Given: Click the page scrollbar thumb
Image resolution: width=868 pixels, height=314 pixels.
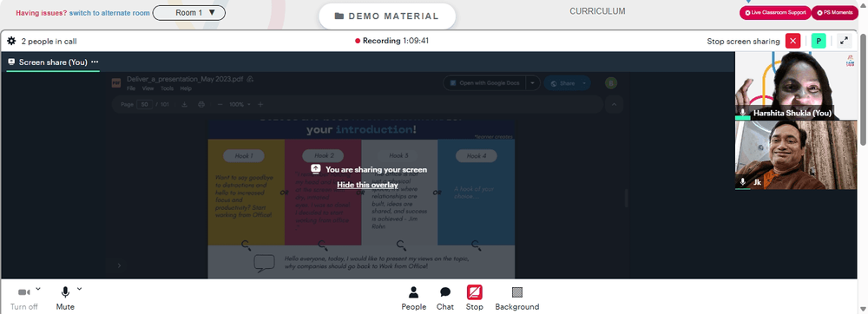Looking at the screenshot, I should click(x=864, y=90).
